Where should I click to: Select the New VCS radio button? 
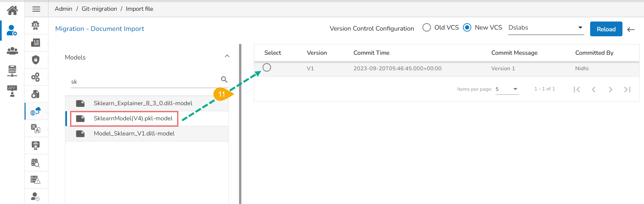(x=467, y=28)
